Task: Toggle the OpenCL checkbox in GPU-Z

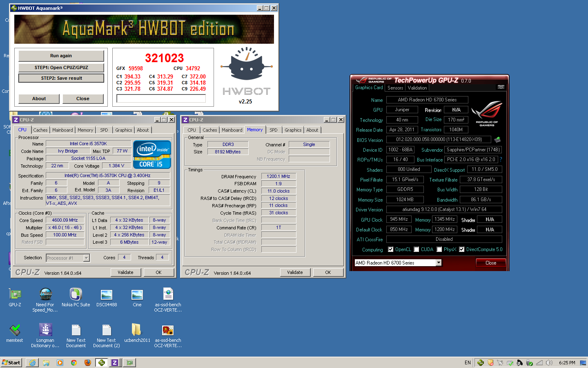Action: click(391, 249)
